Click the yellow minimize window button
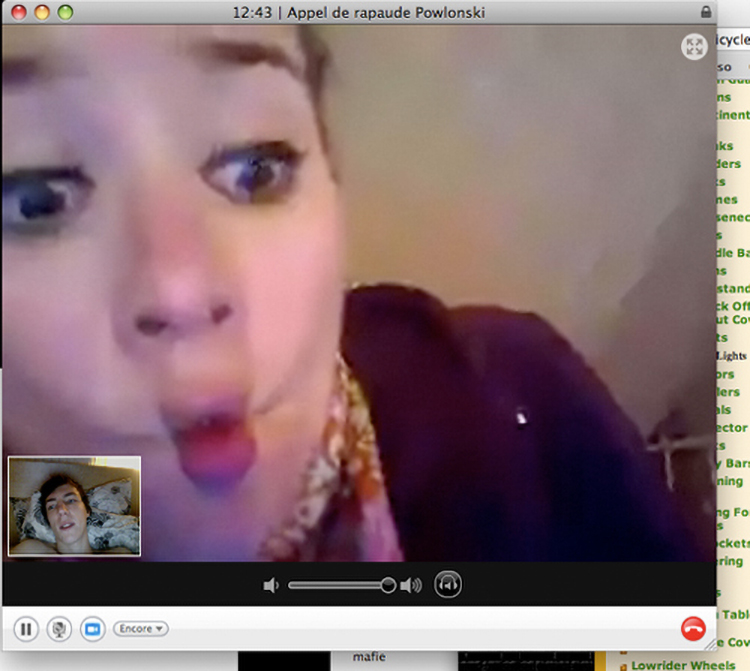 pyautogui.click(x=42, y=12)
